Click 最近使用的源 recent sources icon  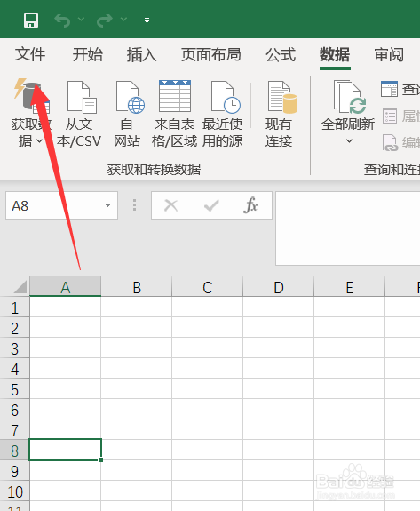point(226,97)
